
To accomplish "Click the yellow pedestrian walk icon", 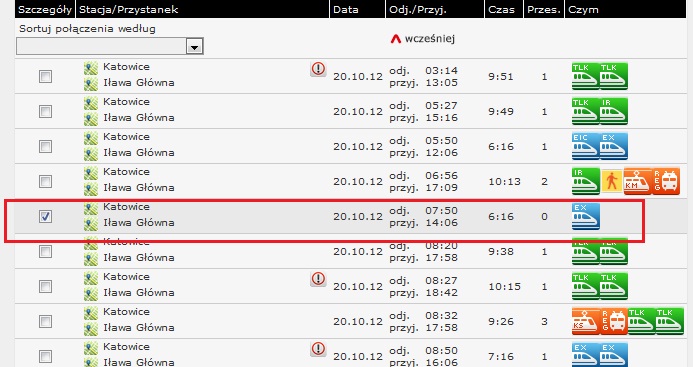I will coord(612,181).
